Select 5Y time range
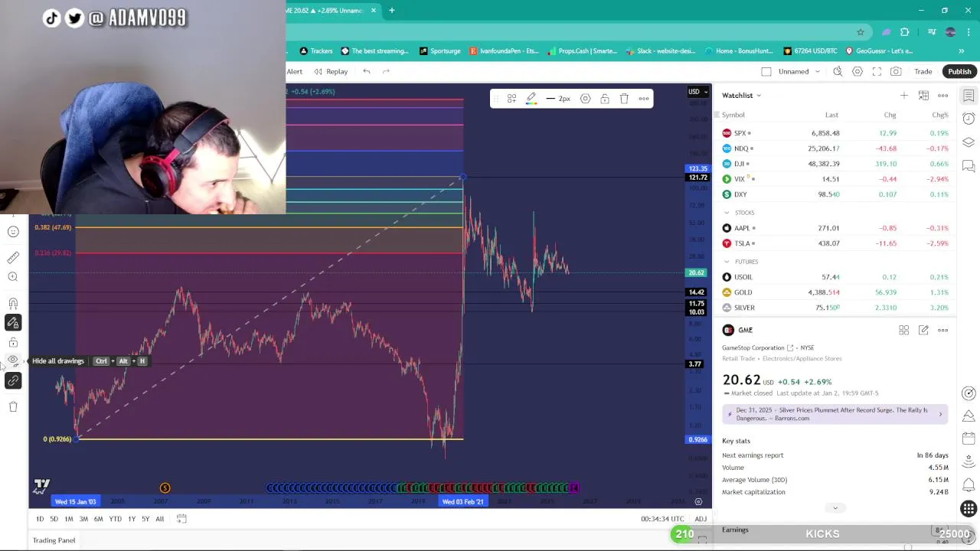The image size is (980, 551). (145, 519)
